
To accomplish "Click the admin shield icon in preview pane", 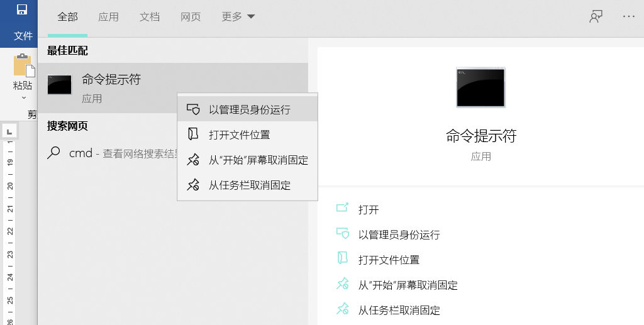I will pos(343,233).
